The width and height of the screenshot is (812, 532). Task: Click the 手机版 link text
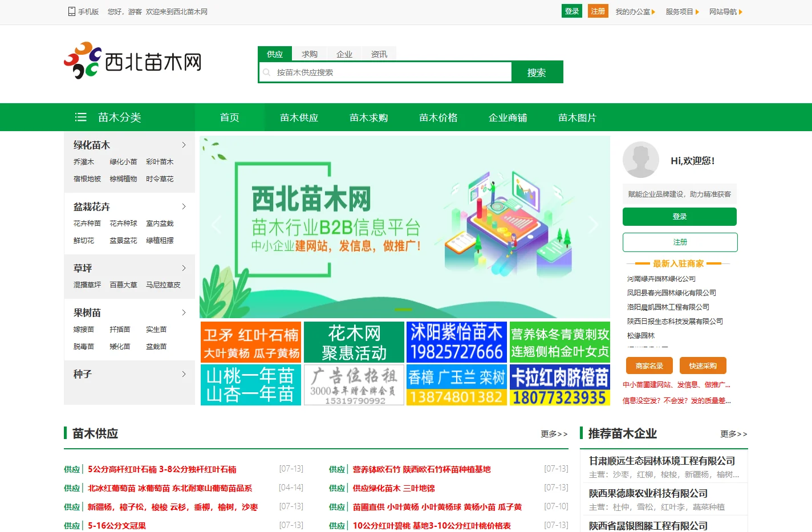[88, 11]
